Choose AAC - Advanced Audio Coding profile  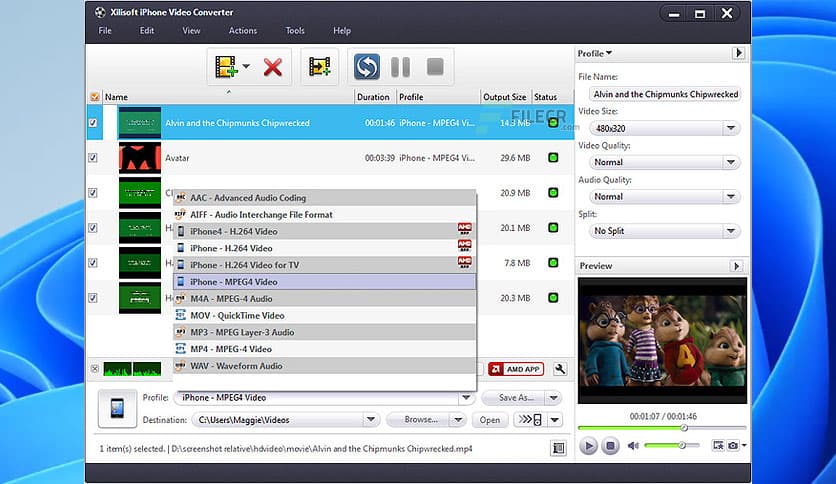324,198
